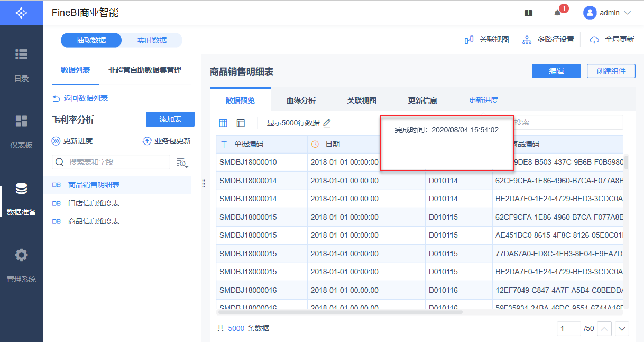The width and height of the screenshot is (644, 342).
Task: Select 商品销售明细表 in table list
Action: tap(117, 185)
